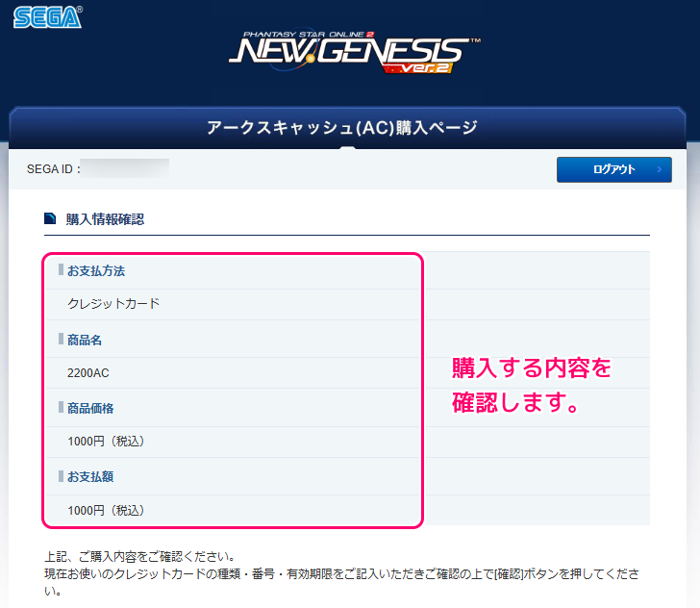Screen dimensions: 700x608
Task: Select the 購入情報確認 heading text
Action: coord(105,219)
